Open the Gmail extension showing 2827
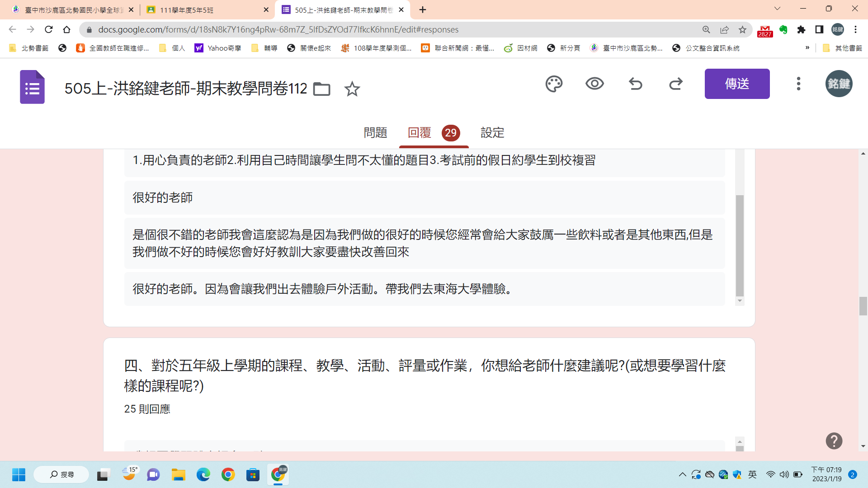The width and height of the screenshot is (868, 488). click(x=765, y=30)
